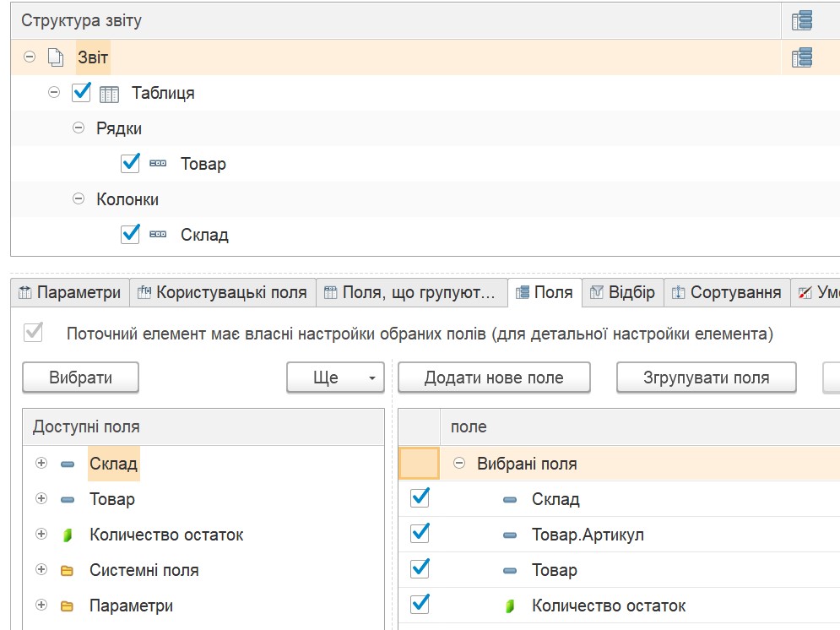Click the поле column header

640,427
